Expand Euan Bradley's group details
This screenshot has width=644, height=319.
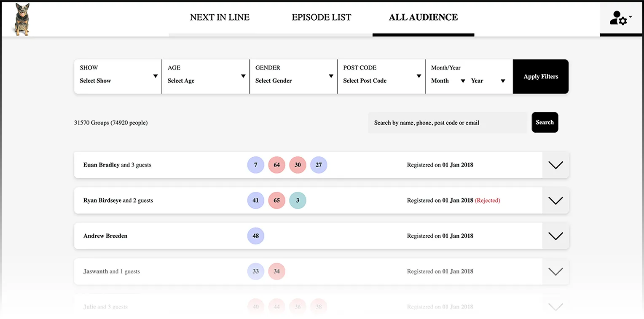coord(555,165)
